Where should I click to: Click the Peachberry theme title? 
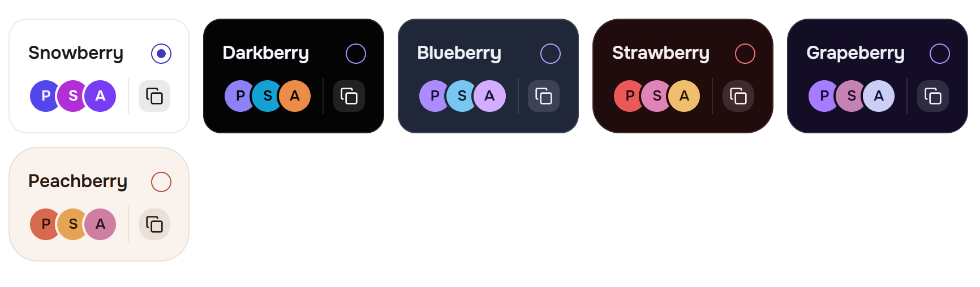[78, 181]
